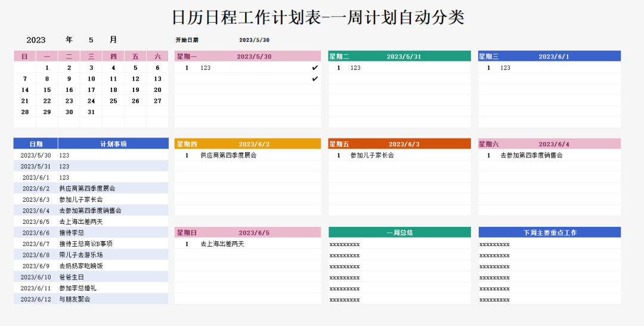Screen dimensions: 644x326
Task: Click 参加李总婚礼 in the plan list
Action: [78, 288]
